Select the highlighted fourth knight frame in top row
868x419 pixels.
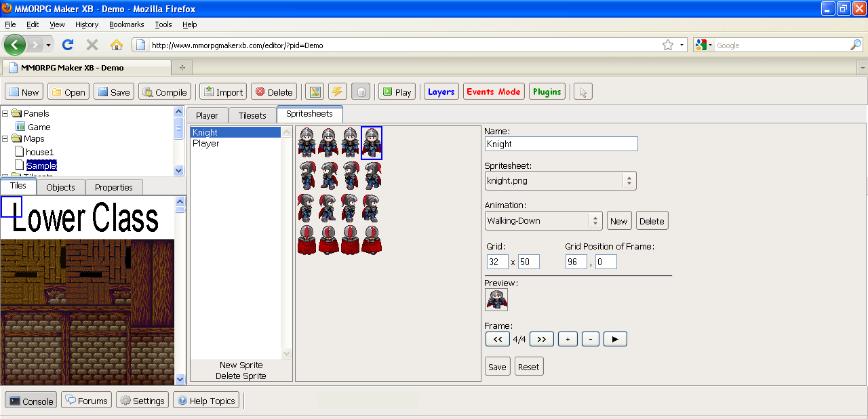(372, 143)
